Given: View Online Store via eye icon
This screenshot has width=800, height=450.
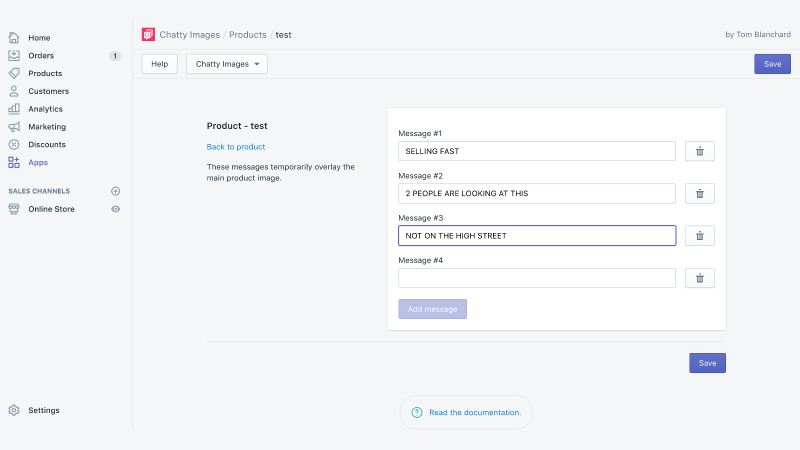Looking at the screenshot, I should tap(116, 209).
